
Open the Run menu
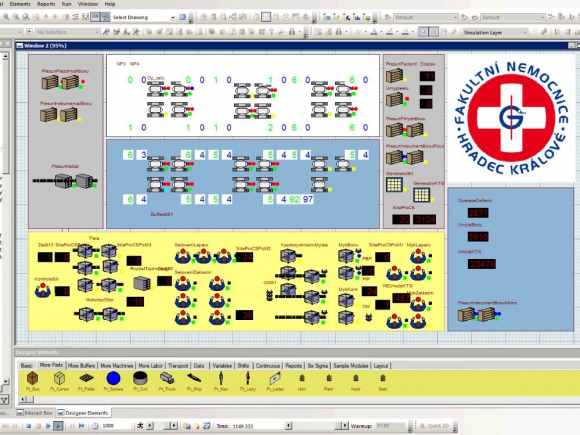(x=67, y=4)
